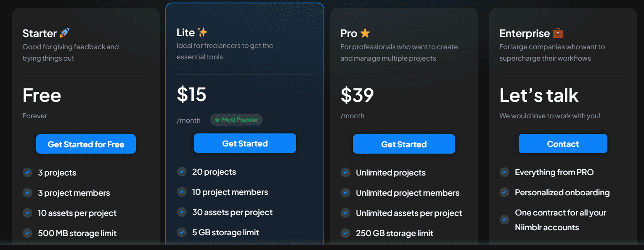Click the briefcase icon next to Enterprise
The width and height of the screenshot is (644, 250).
click(x=558, y=32)
